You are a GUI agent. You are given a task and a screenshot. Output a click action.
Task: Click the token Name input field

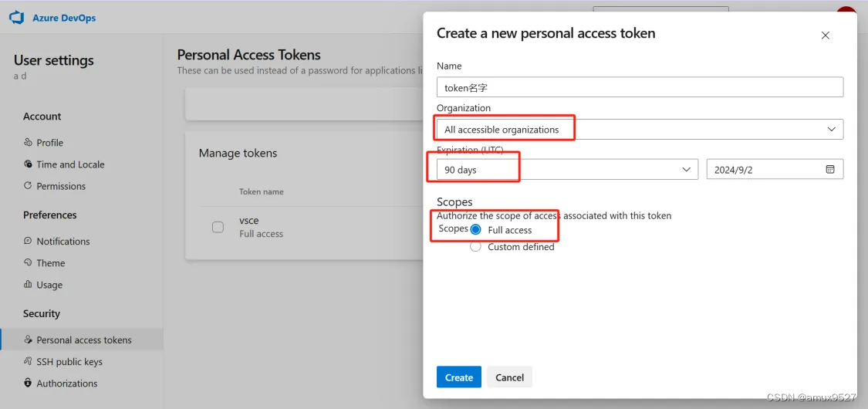click(640, 87)
